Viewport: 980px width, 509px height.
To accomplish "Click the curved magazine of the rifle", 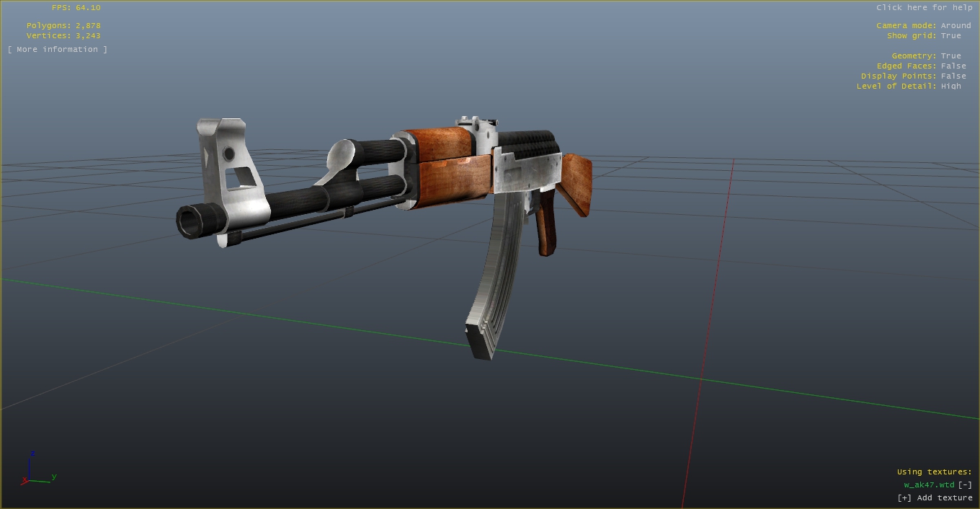I will pyautogui.click(x=497, y=281).
